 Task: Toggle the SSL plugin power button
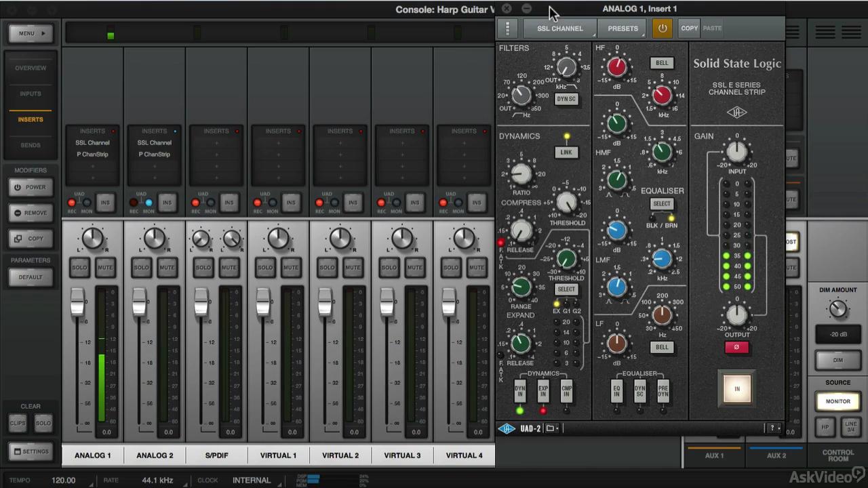pos(663,28)
